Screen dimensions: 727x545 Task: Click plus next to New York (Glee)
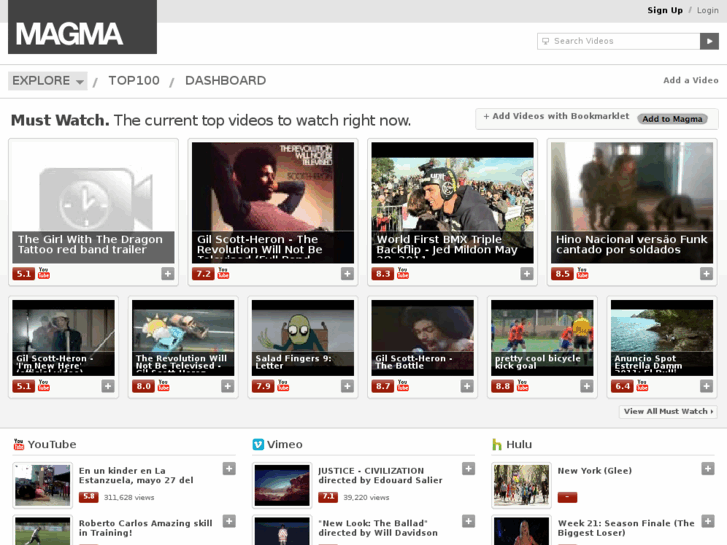click(x=708, y=469)
